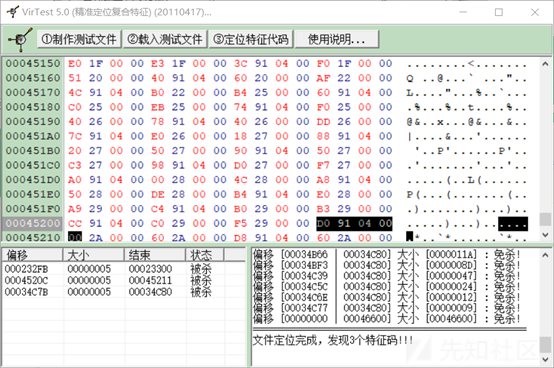Click hex address 00045160

click(x=33, y=78)
